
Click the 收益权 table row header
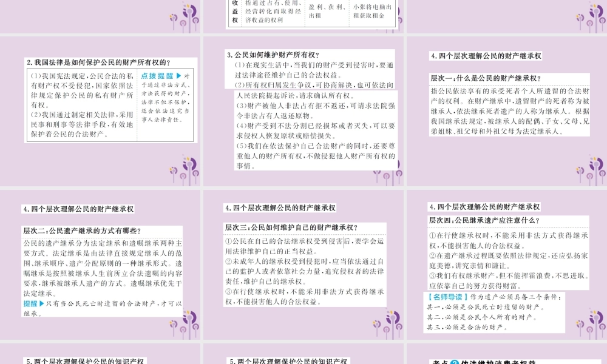(x=235, y=11)
